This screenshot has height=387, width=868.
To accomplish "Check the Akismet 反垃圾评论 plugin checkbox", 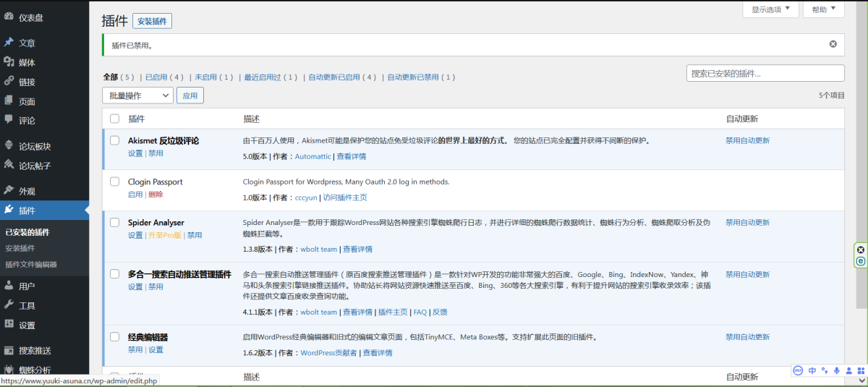I will [114, 140].
